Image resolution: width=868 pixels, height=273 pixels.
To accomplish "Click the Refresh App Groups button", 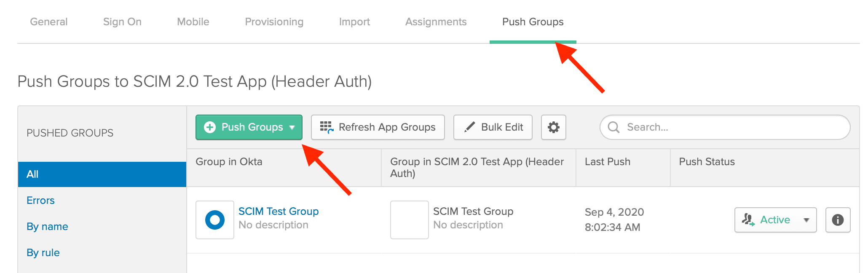I will pos(378,127).
